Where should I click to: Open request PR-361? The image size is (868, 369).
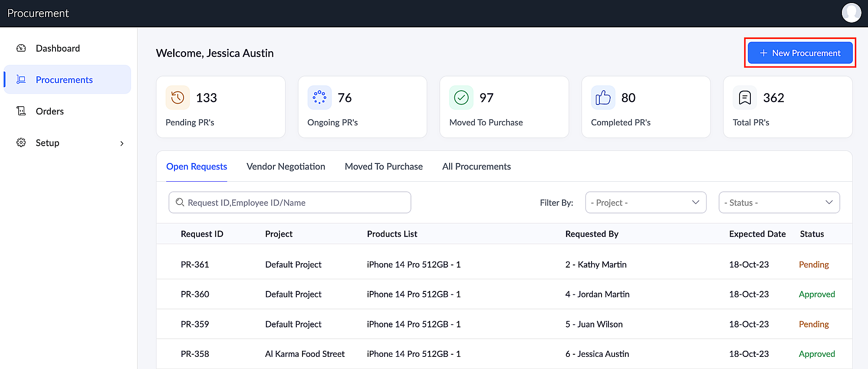click(x=195, y=265)
